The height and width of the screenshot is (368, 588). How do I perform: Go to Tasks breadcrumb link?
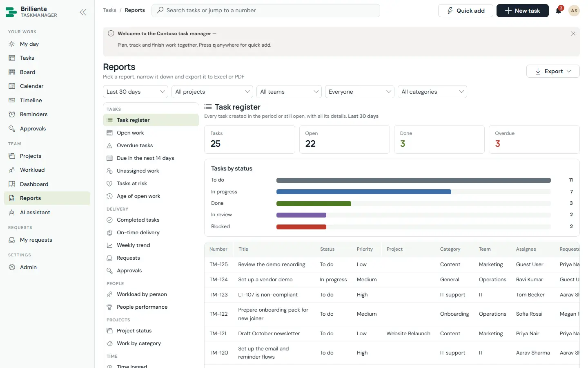[109, 10]
